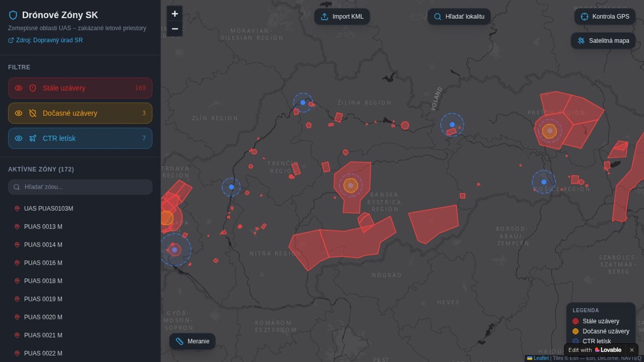
Task: Dismiss the Lovable badge with X
Action: 632,350
